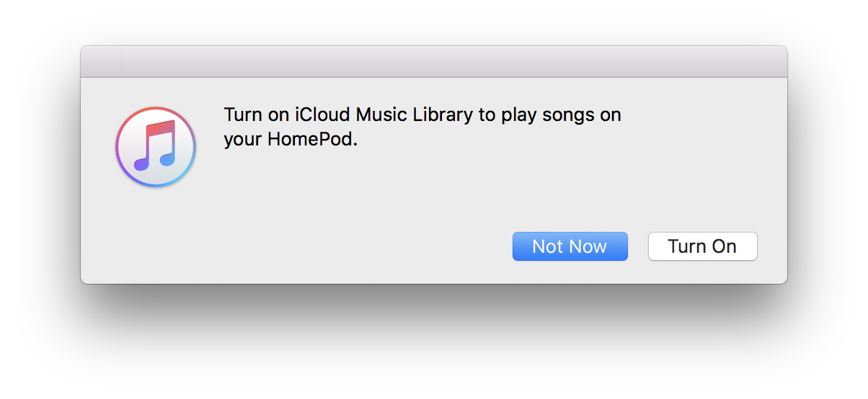The height and width of the screenshot is (399, 868).
Task: Click the "iCloud Music Library" message text
Action: coord(384,115)
